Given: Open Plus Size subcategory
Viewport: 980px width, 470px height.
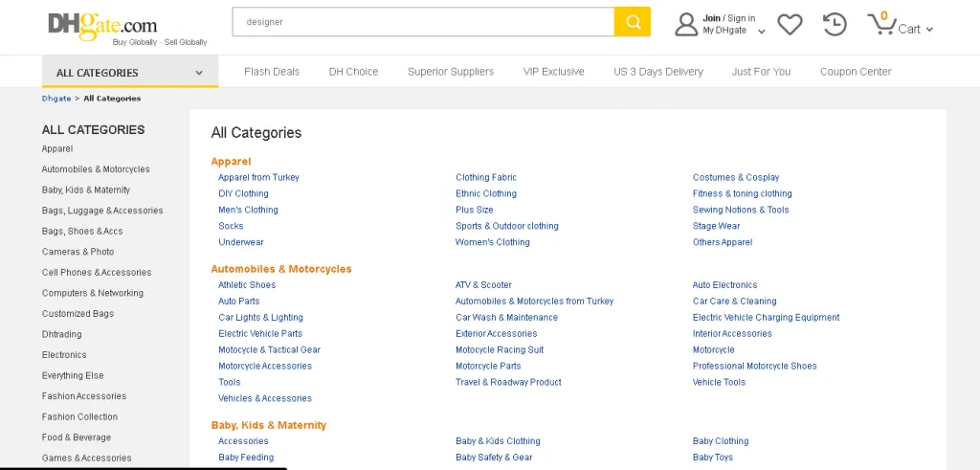Looking at the screenshot, I should tap(475, 210).
